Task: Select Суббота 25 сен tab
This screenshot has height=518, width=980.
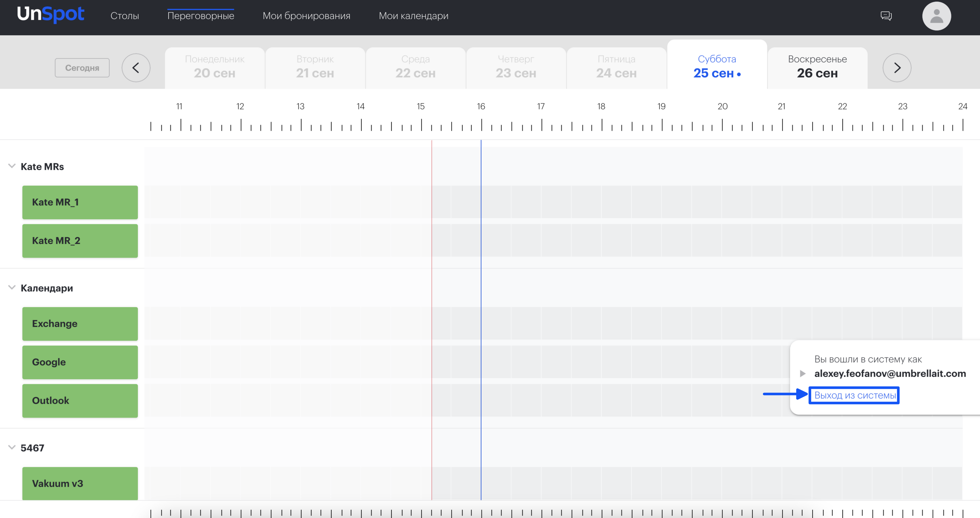Action: 717,65
